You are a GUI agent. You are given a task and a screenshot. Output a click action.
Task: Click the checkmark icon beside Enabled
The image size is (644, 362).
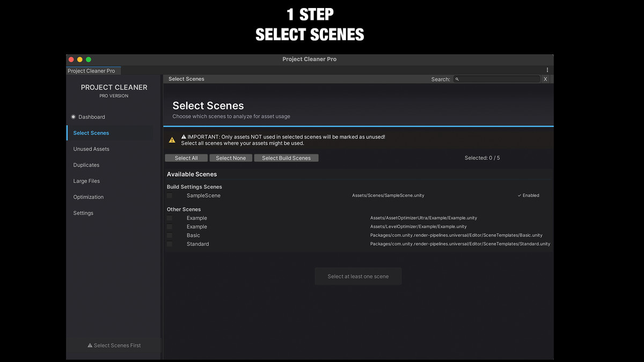(x=519, y=195)
